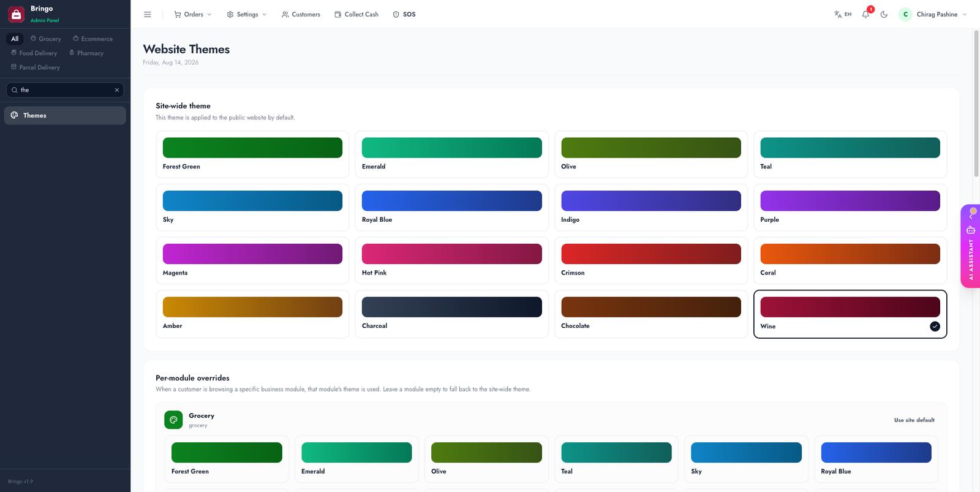Choose Sky for Grocery module
The height and width of the screenshot is (492, 980).
[x=746, y=459]
